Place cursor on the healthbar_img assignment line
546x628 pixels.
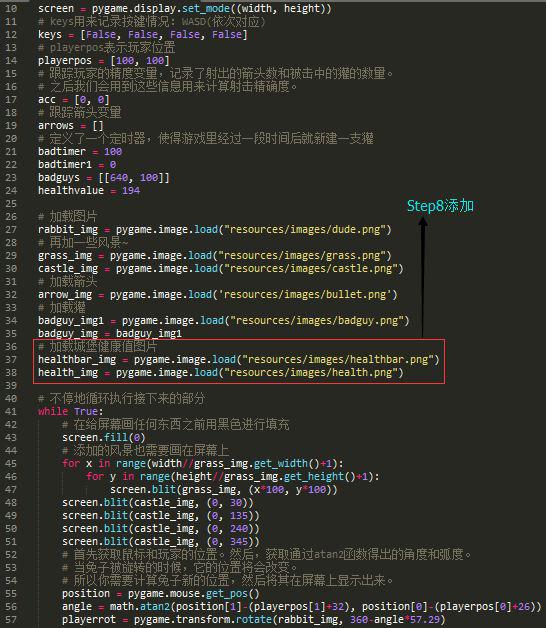pos(238,360)
